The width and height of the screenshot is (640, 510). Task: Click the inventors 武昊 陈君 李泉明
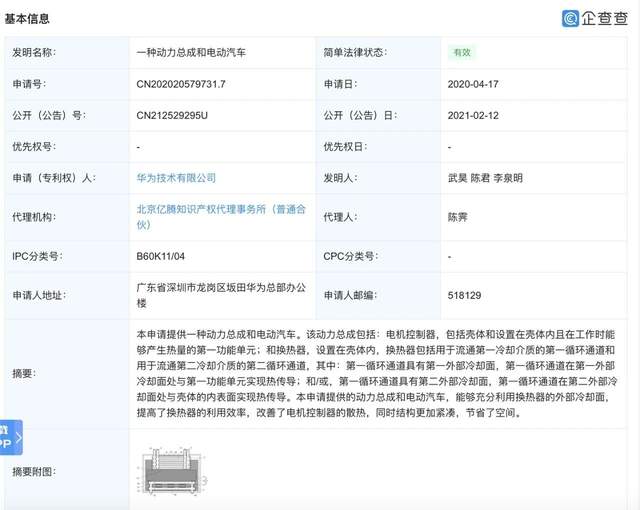point(485,178)
